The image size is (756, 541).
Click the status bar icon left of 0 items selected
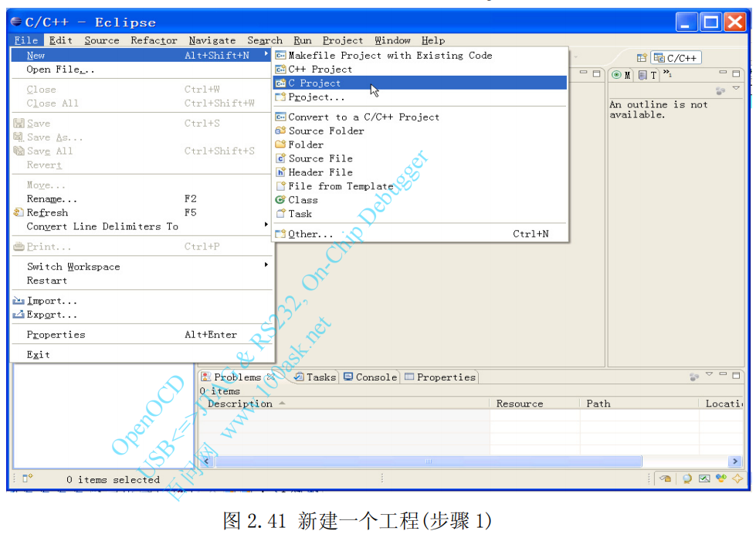coord(28,478)
